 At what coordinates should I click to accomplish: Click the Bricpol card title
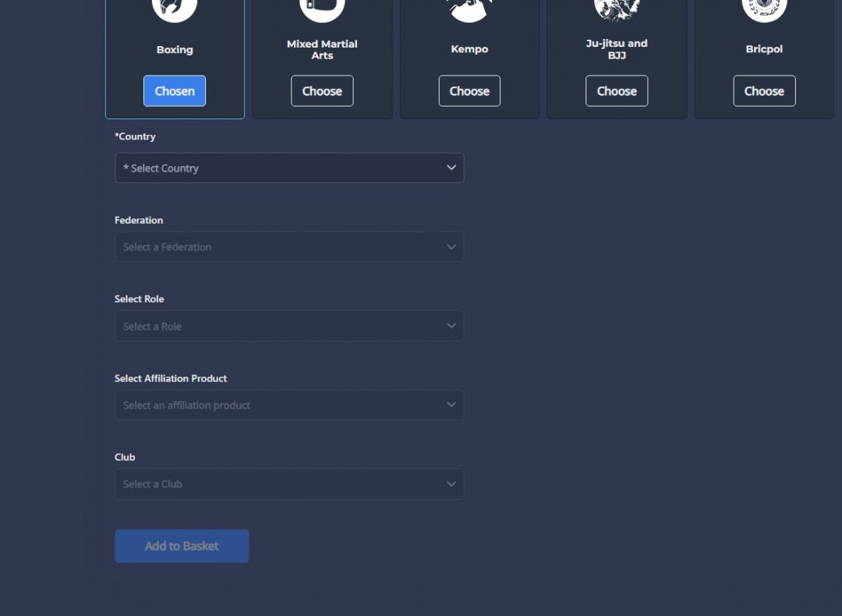(x=764, y=49)
